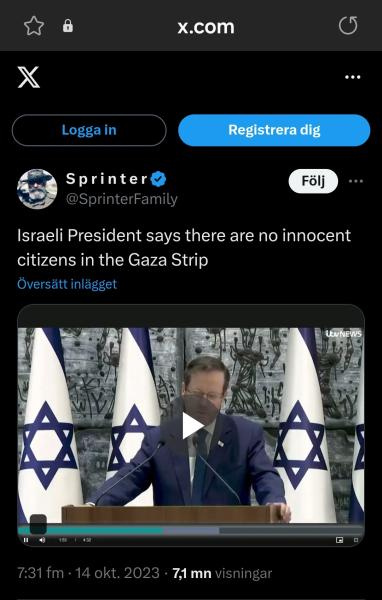Open the X logo home link
The width and height of the screenshot is (382, 600).
point(29,77)
